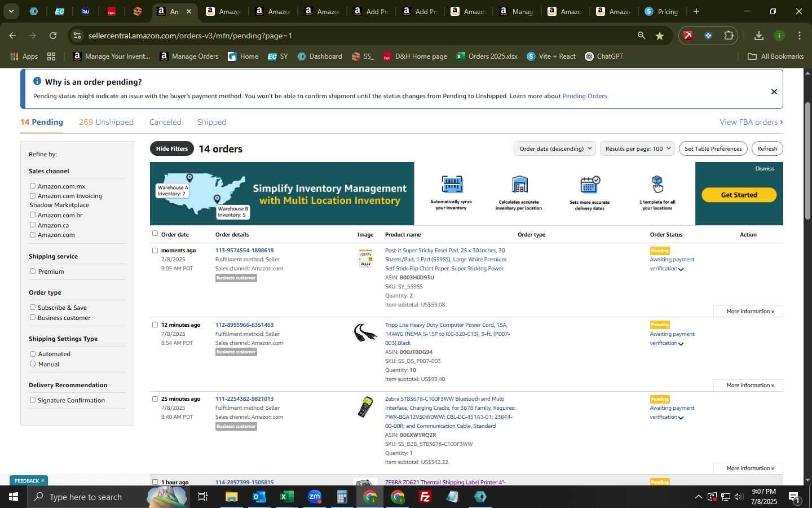Open Outlook from the taskbar
This screenshot has height=508, width=812.
click(259, 497)
